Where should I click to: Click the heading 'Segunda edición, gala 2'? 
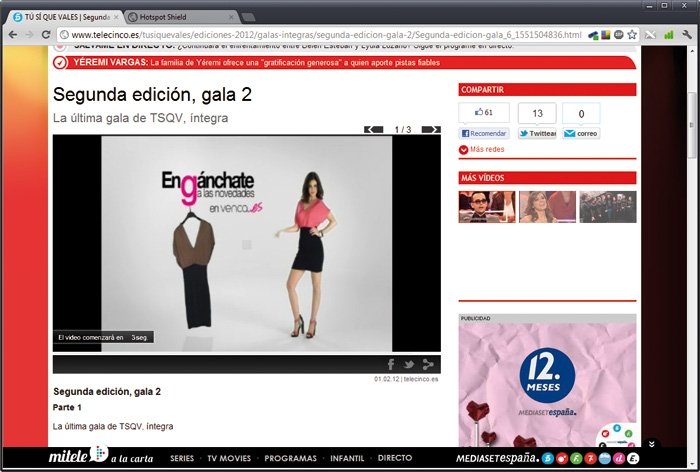point(152,94)
